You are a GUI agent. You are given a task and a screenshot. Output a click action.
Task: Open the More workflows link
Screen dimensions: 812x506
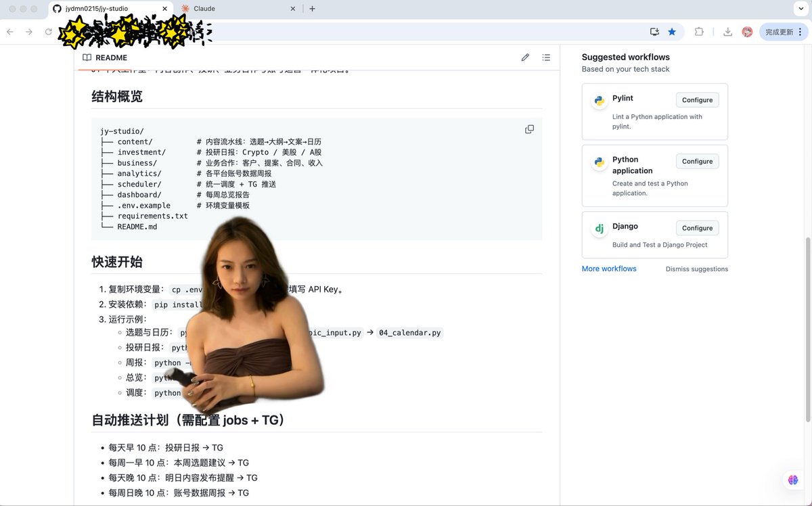[x=609, y=269]
